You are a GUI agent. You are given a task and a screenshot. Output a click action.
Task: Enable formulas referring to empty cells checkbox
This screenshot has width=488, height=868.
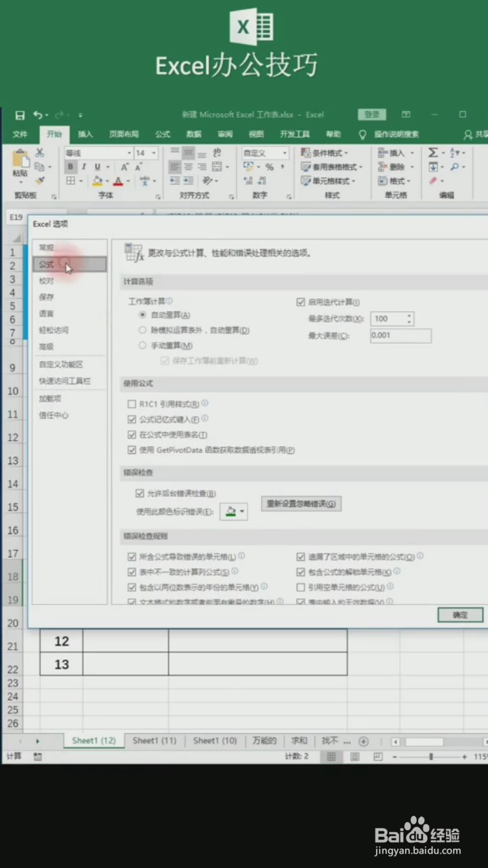coord(301,587)
